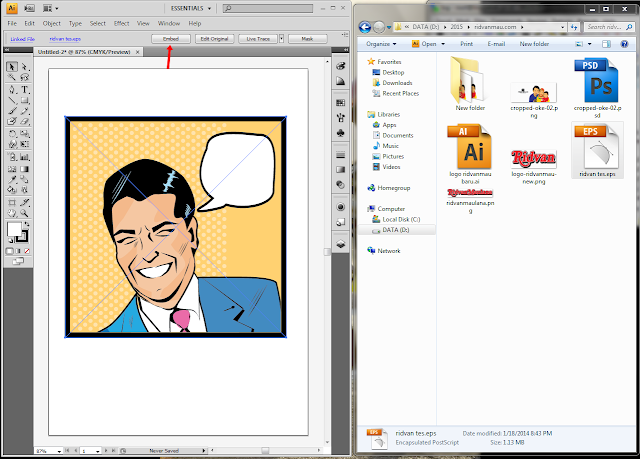
Task: Toggle the Explorer preview pane
Action: (x=607, y=44)
